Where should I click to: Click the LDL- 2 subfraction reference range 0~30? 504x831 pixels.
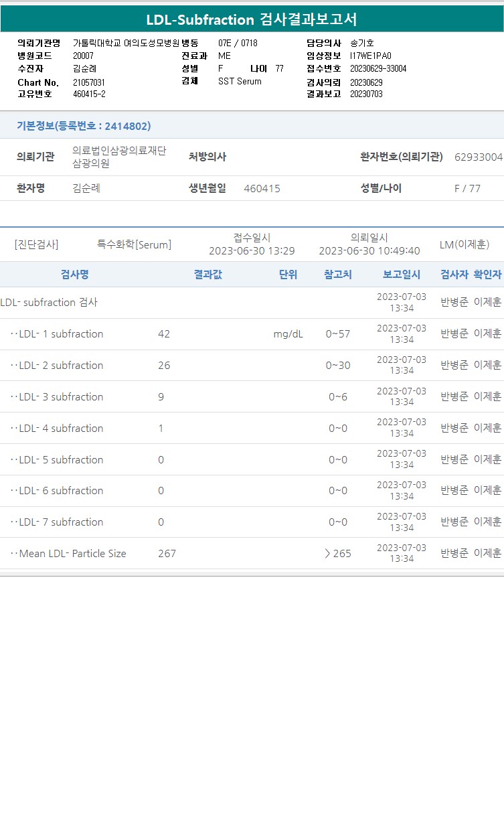click(338, 366)
